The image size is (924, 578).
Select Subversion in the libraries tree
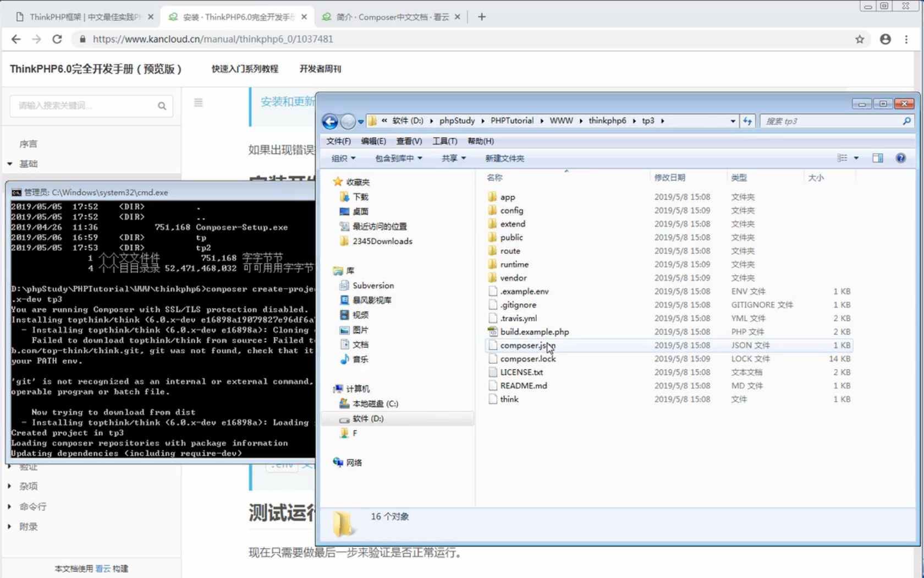click(373, 286)
